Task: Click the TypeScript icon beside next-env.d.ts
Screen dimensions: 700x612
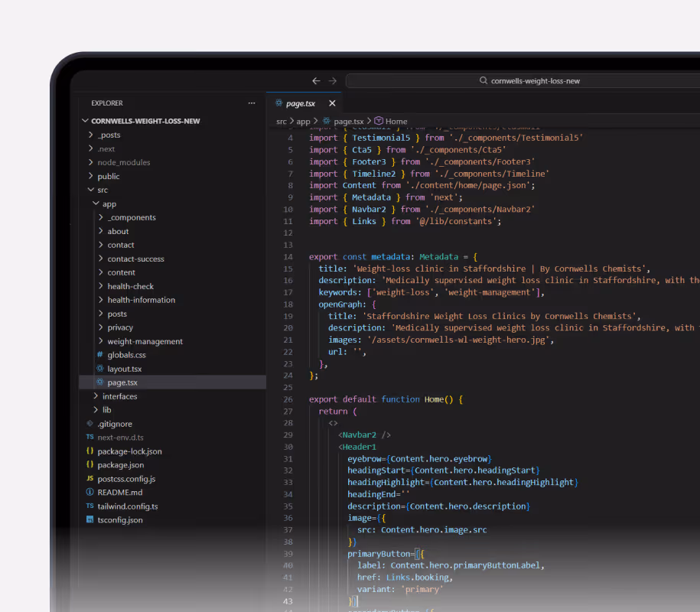Action: [89, 437]
